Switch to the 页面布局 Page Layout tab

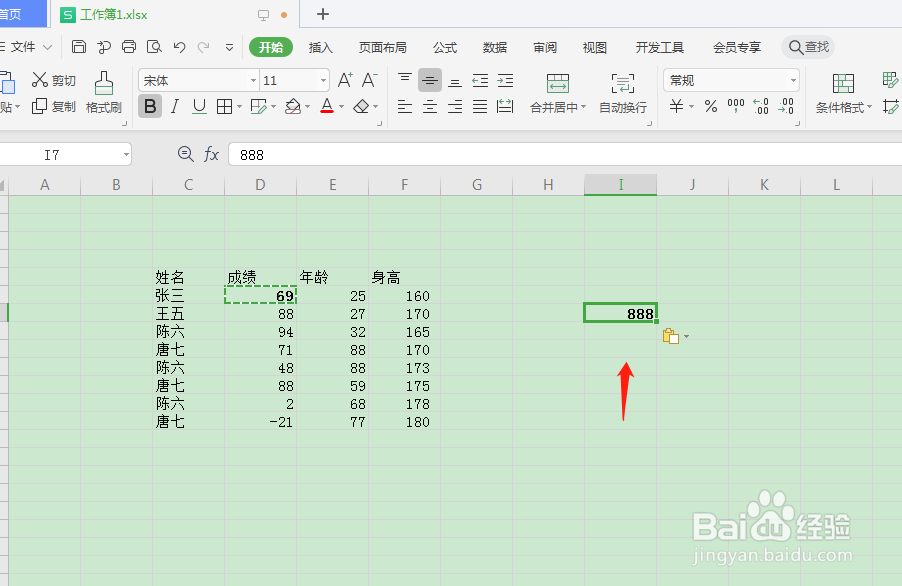click(x=383, y=47)
